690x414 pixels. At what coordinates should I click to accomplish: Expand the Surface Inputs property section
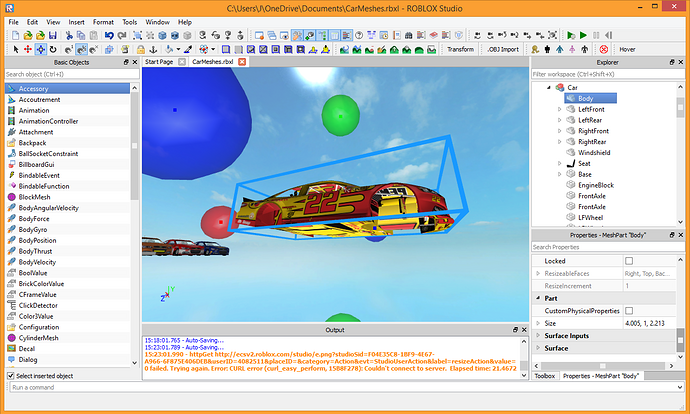[538, 336]
